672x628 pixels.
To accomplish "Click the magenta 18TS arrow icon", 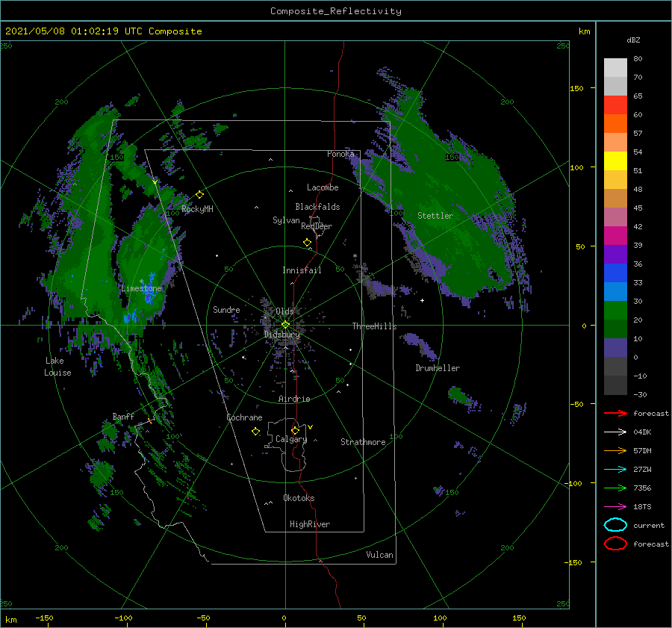I will [x=615, y=507].
